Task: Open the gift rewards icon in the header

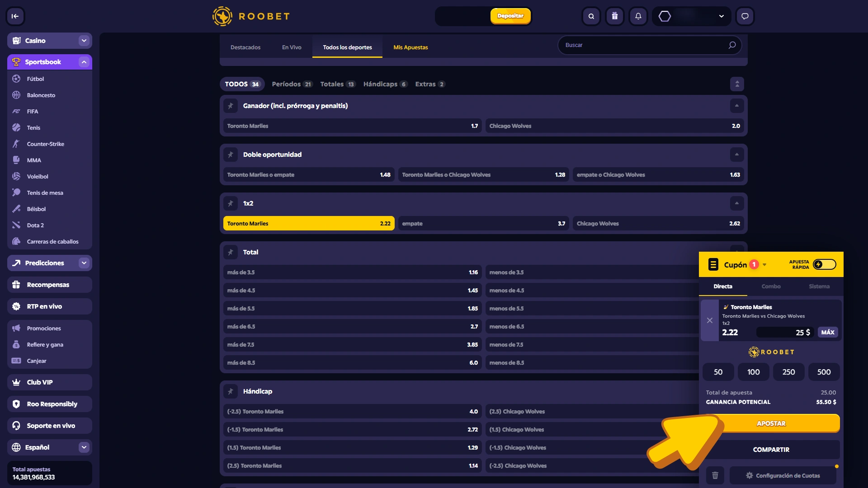Action: coord(615,16)
